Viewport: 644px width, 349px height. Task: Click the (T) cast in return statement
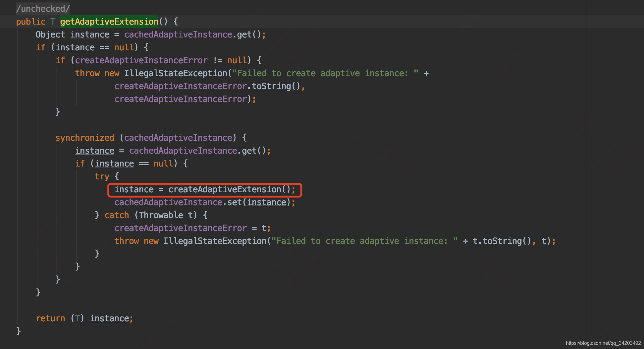click(77, 318)
